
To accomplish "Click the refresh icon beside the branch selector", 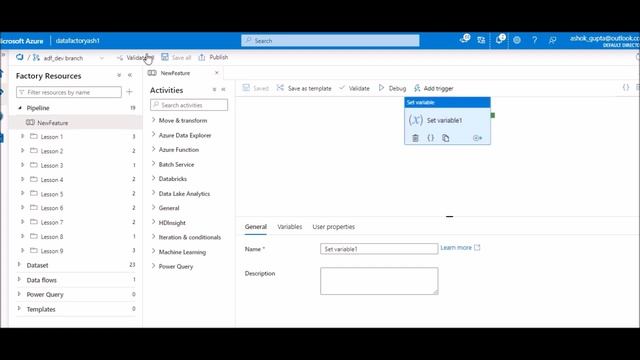I will (x=20, y=58).
